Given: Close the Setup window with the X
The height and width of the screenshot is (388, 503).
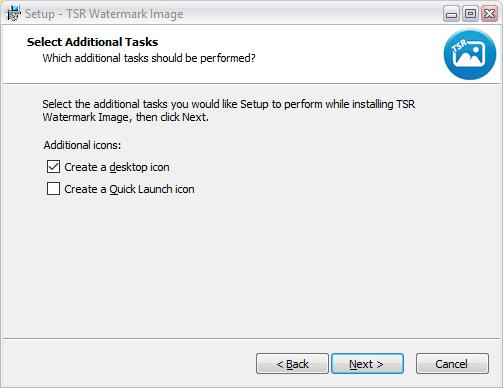Looking at the screenshot, I should (489, 14).
